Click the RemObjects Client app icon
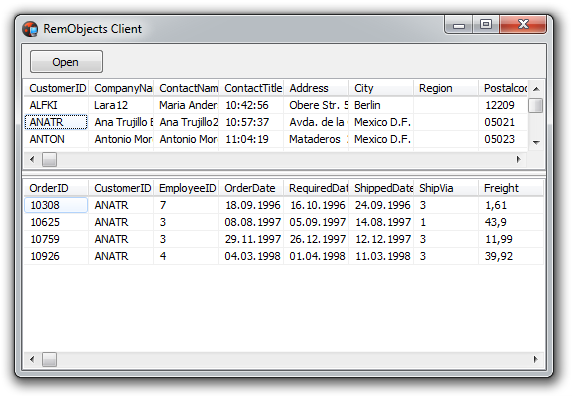 (30, 29)
